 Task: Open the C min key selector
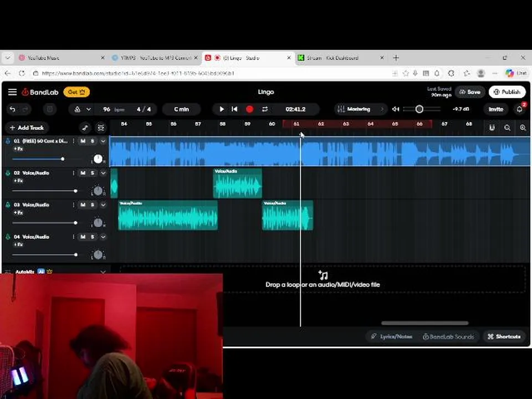coord(182,109)
